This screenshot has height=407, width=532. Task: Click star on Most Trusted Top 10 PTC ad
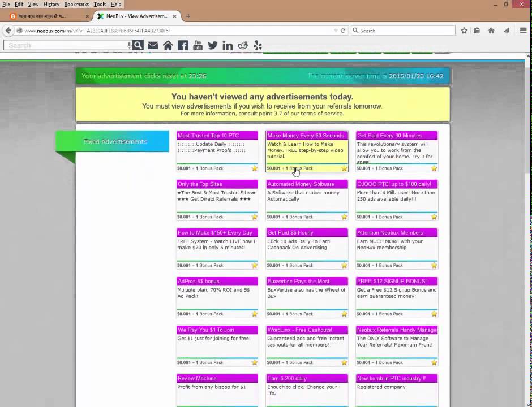point(255,168)
